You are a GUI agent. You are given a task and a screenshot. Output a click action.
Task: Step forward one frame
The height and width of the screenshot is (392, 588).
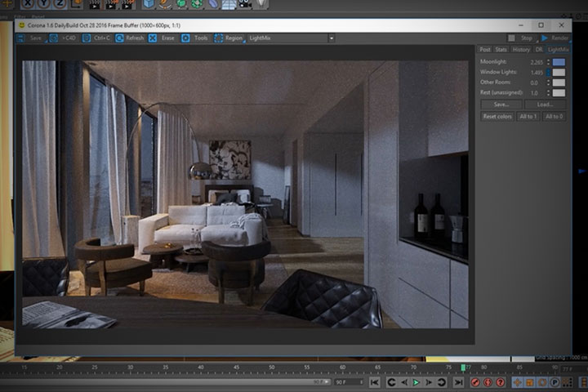tap(429, 382)
